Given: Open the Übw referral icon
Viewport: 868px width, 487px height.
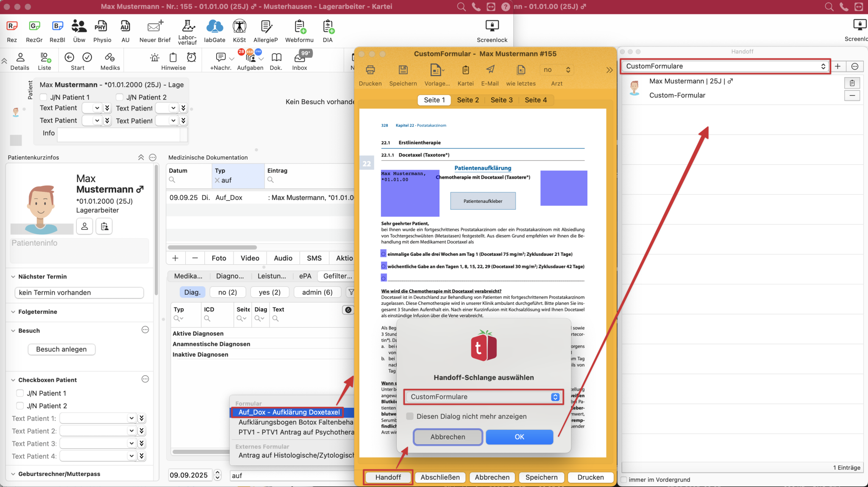Looking at the screenshot, I should point(79,26).
